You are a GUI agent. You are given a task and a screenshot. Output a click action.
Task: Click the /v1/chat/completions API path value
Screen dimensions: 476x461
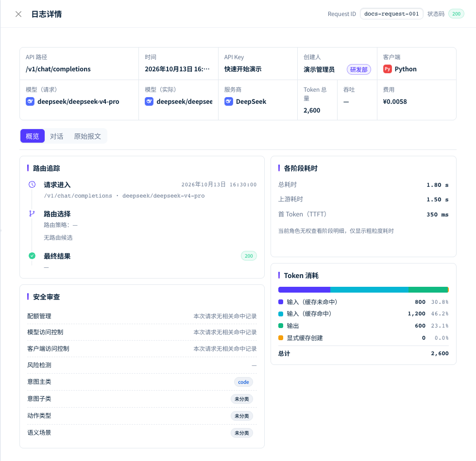point(58,69)
